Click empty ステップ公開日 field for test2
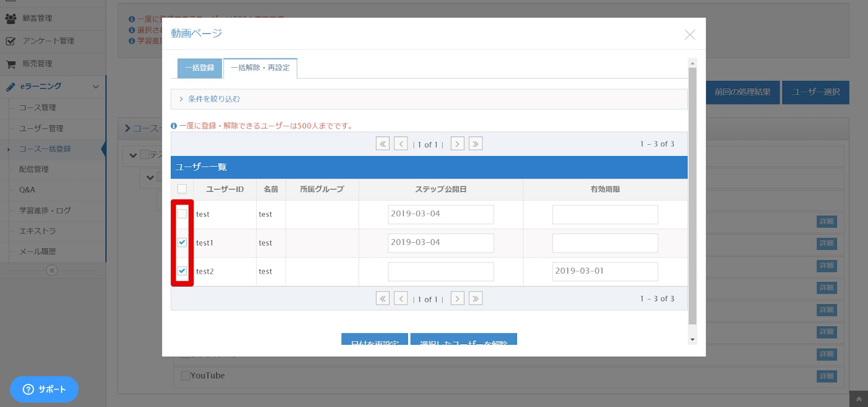Screen dimensions: 868x407 [441, 272]
